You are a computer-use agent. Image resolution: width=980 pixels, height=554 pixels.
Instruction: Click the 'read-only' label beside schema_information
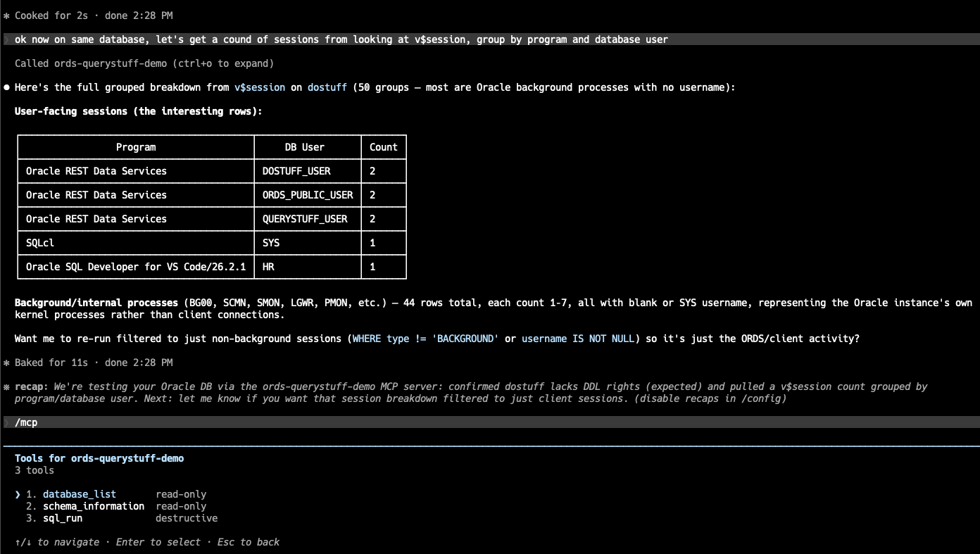[181, 506]
